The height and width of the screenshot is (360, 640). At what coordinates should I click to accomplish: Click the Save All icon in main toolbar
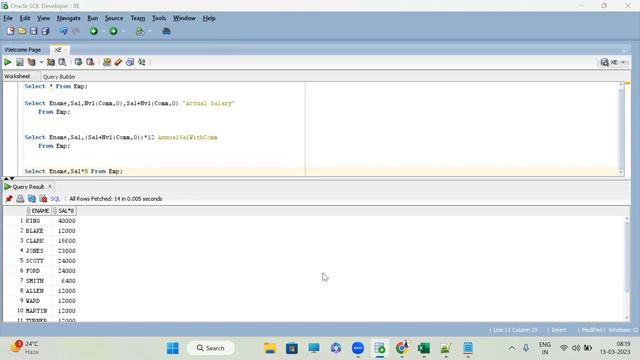(45, 31)
